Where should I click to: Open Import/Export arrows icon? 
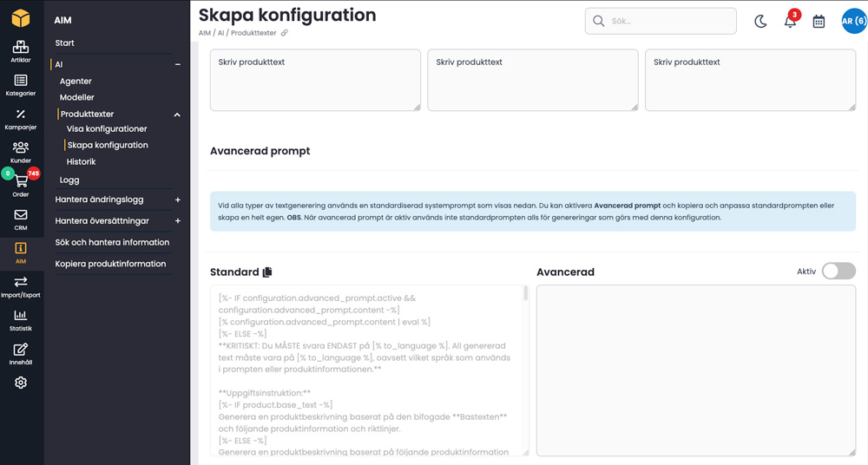coord(21,282)
